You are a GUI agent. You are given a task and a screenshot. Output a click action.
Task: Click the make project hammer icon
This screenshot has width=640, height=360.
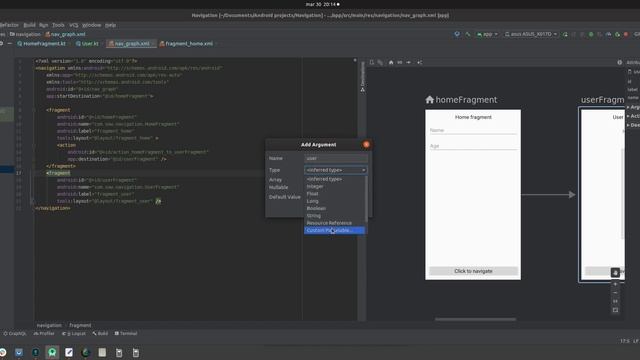tap(468, 34)
